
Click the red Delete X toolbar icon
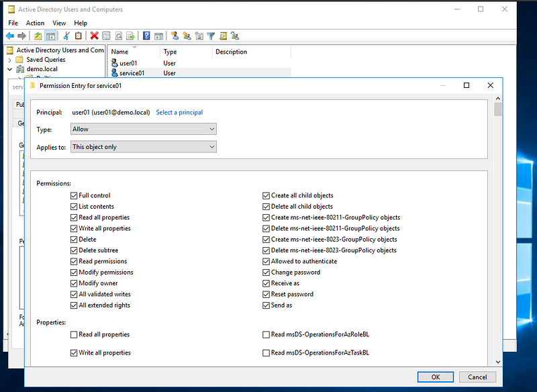click(95, 36)
